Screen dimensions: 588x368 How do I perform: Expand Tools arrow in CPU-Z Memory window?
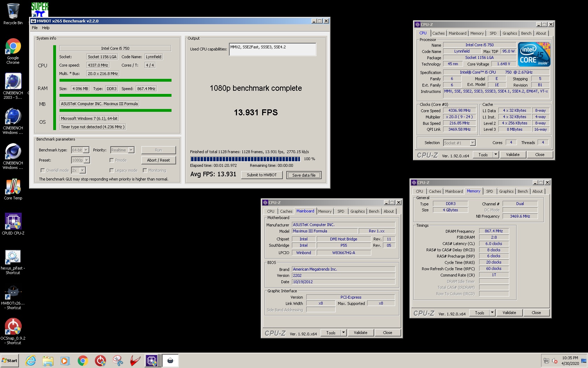[492, 313]
